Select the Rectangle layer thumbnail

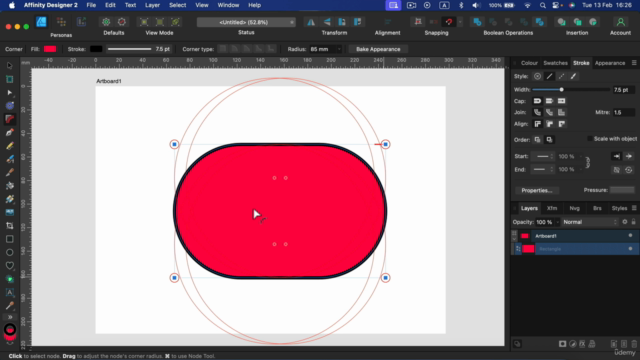point(529,249)
